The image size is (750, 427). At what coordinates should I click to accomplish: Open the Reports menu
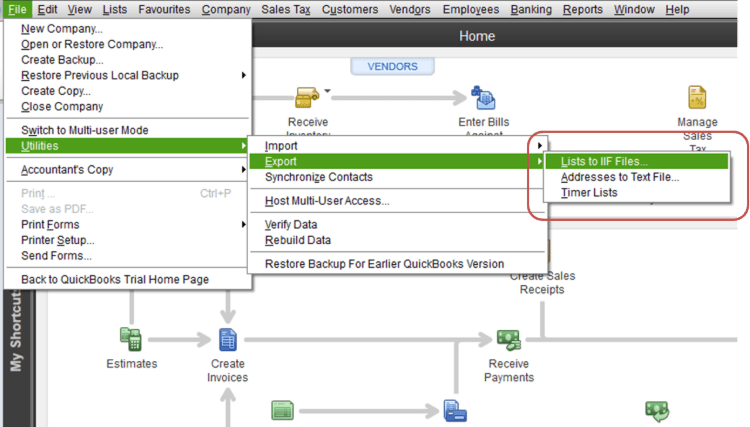[x=583, y=9]
